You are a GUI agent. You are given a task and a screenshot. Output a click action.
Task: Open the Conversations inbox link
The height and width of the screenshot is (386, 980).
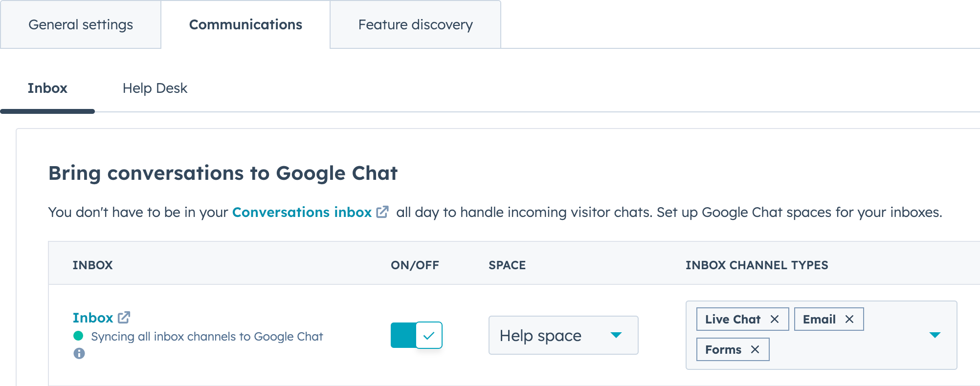(x=302, y=212)
